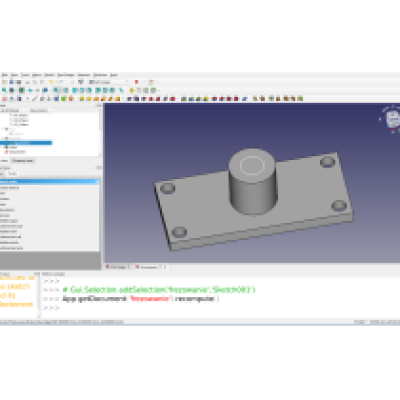Select the highlighted blue item in model tree
The height and width of the screenshot is (400, 400).
pos(26,143)
